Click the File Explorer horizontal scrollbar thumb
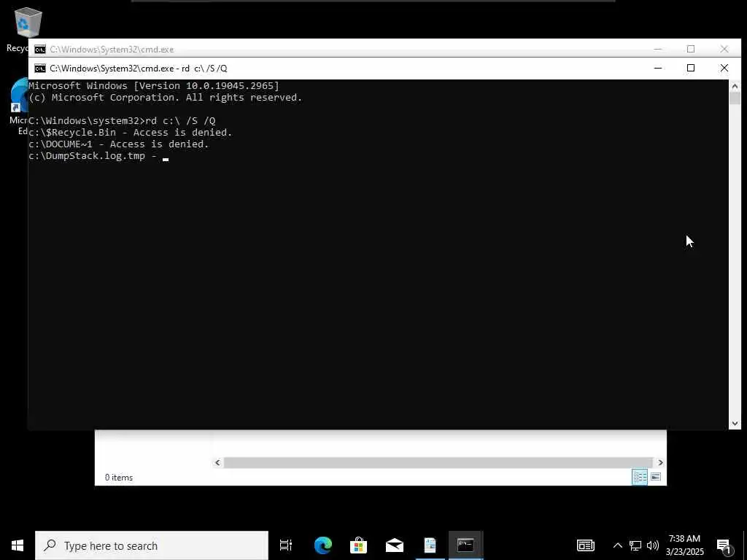 point(438,462)
